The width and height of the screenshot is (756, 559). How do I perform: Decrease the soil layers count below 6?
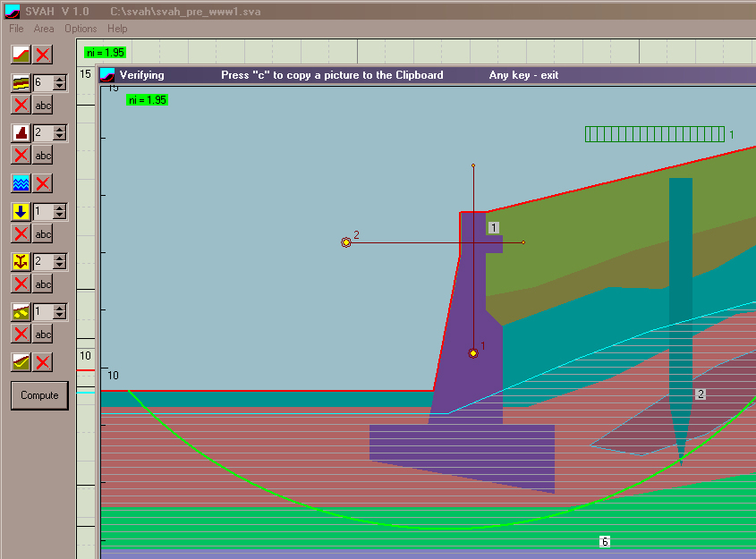[60, 87]
